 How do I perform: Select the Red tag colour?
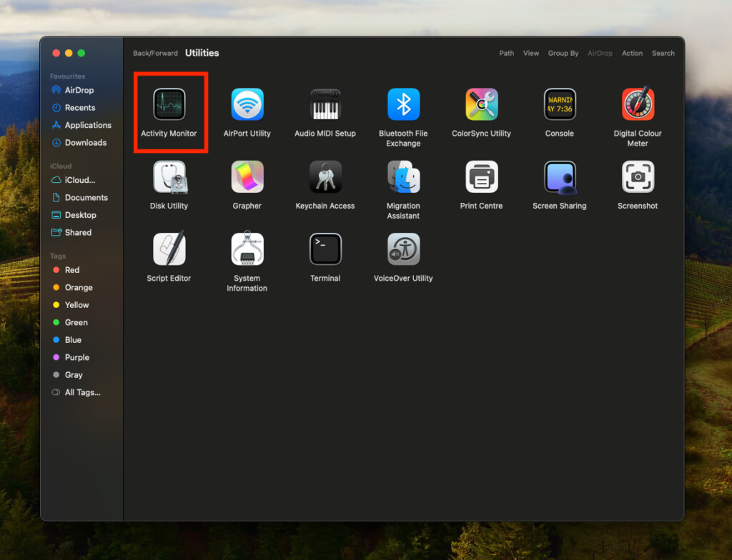[x=71, y=270]
